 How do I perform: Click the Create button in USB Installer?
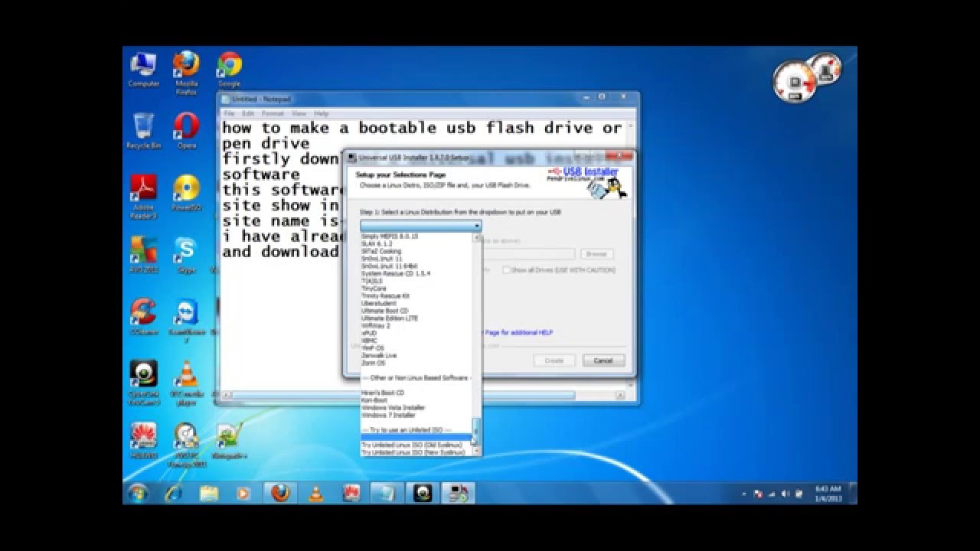(x=554, y=360)
